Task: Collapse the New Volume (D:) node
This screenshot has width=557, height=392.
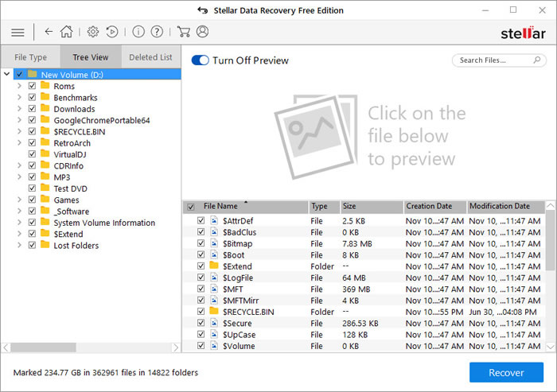Action: [x=7, y=75]
